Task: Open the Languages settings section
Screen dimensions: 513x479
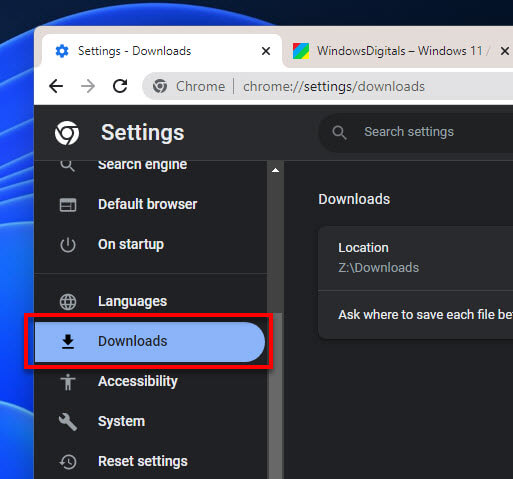Action: point(150,302)
